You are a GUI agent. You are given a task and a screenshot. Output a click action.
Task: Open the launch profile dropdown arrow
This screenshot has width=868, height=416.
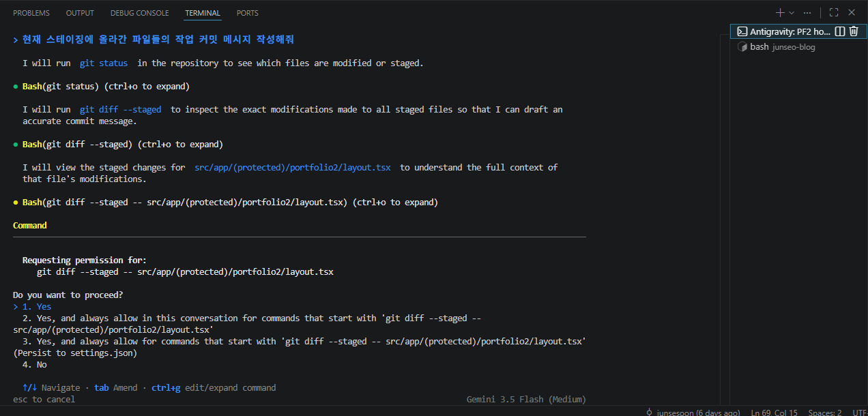pyautogui.click(x=792, y=13)
